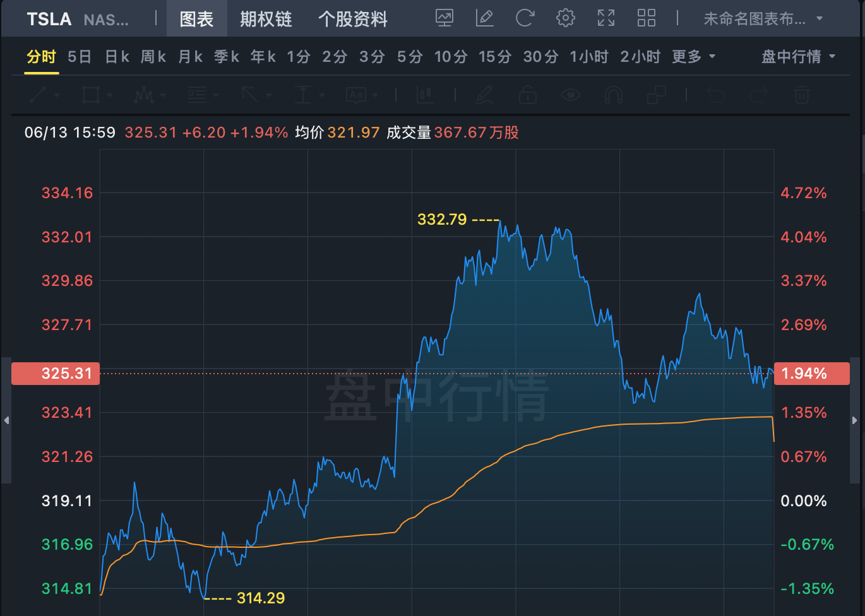Open chart settings gear icon
Viewport: 865px width, 616px height.
point(565,18)
